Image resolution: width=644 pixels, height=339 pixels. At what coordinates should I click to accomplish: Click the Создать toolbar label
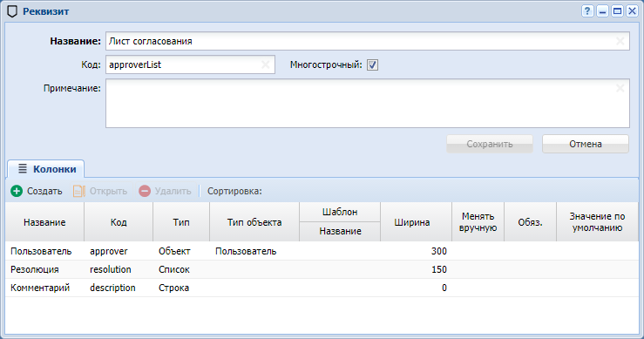coord(44,191)
